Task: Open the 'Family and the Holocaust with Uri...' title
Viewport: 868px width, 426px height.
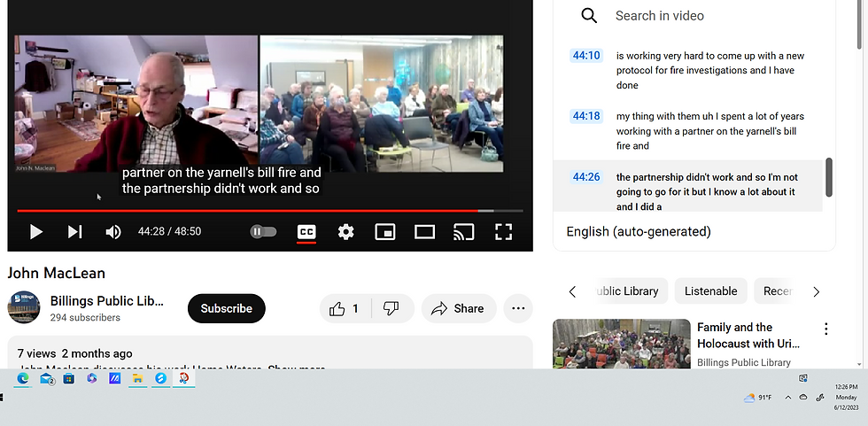Action: pos(748,336)
